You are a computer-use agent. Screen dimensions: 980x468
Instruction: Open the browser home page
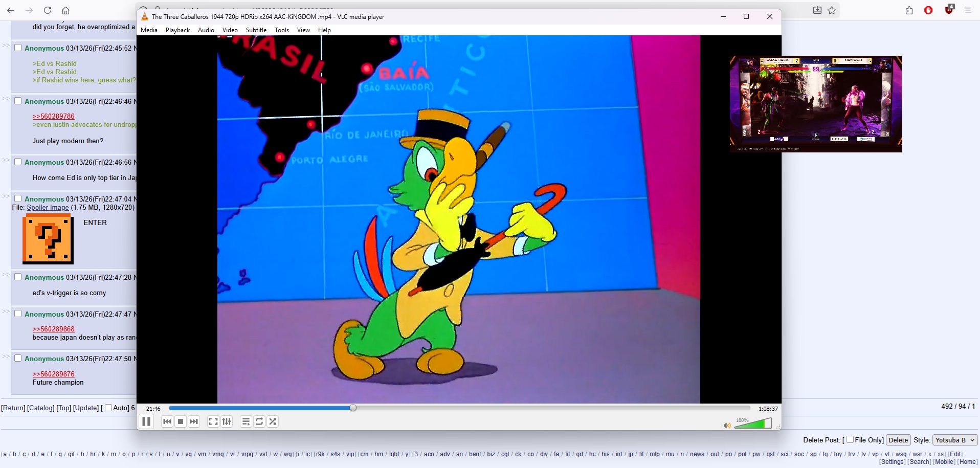click(x=65, y=10)
